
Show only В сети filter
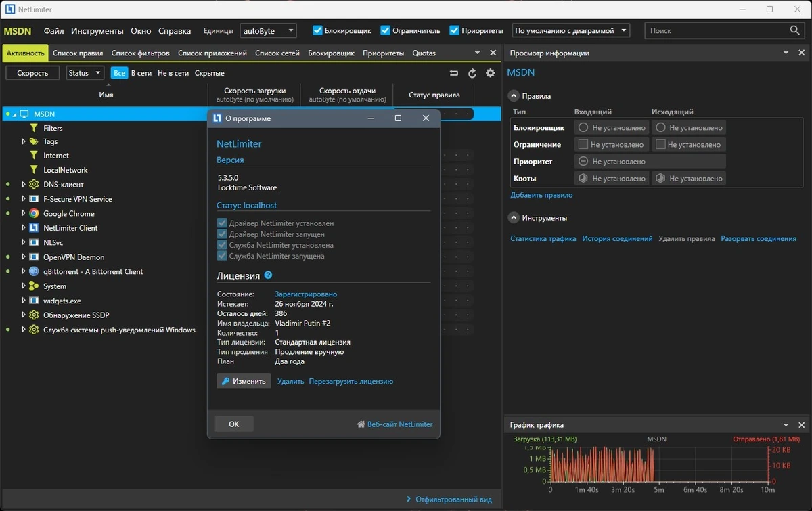point(141,73)
